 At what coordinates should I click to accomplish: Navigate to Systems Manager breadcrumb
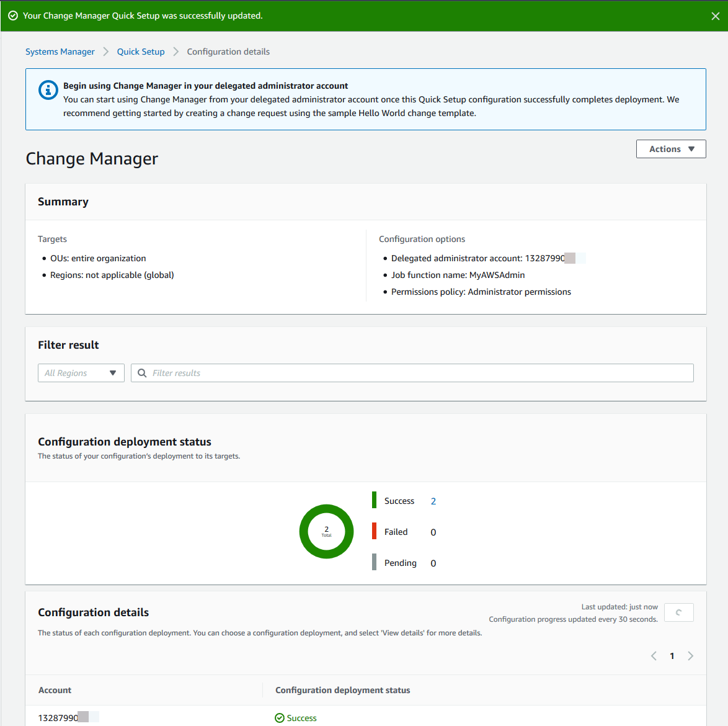point(60,52)
